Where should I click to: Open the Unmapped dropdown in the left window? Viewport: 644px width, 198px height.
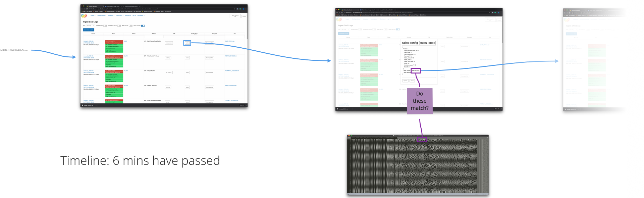click(120, 15)
